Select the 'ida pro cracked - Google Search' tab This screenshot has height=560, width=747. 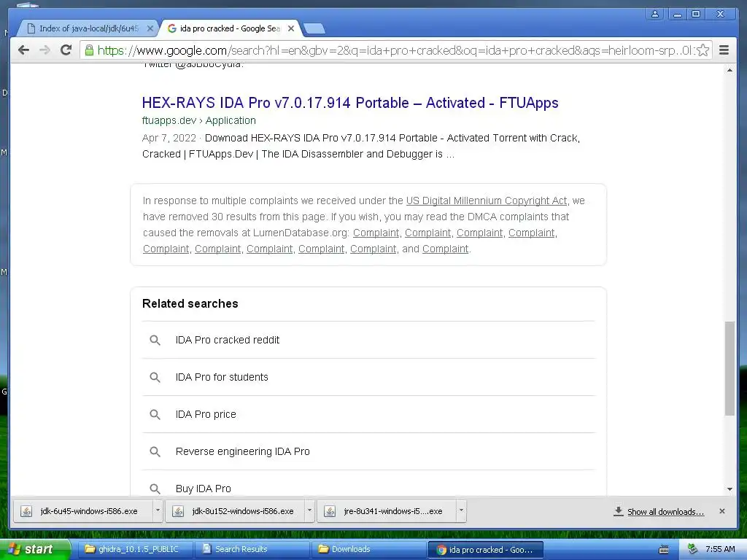click(x=231, y=28)
